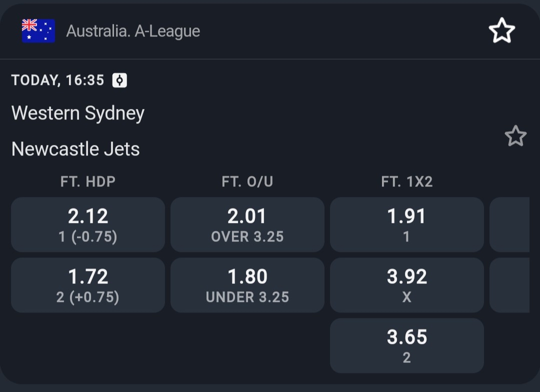Screen dimensions: 540x392
Task: Choose the draw X odds 3.92
Action: click(x=406, y=285)
